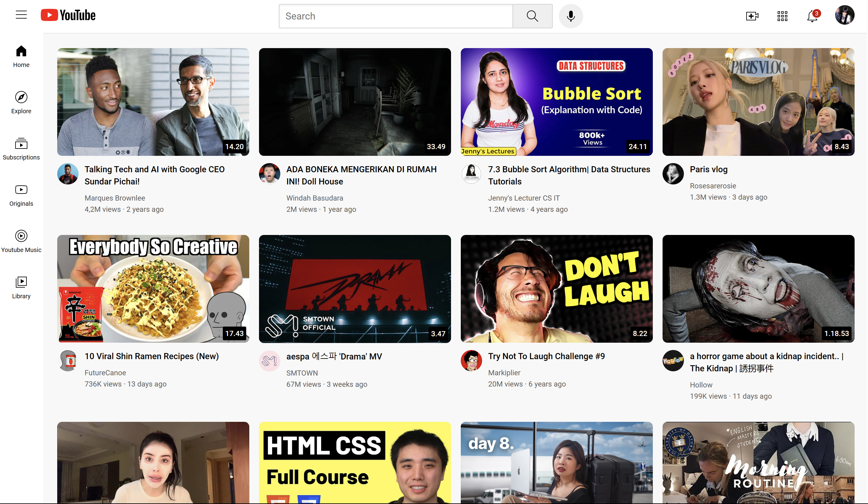
Task: Open Markiplier channel avatar
Action: (471, 361)
